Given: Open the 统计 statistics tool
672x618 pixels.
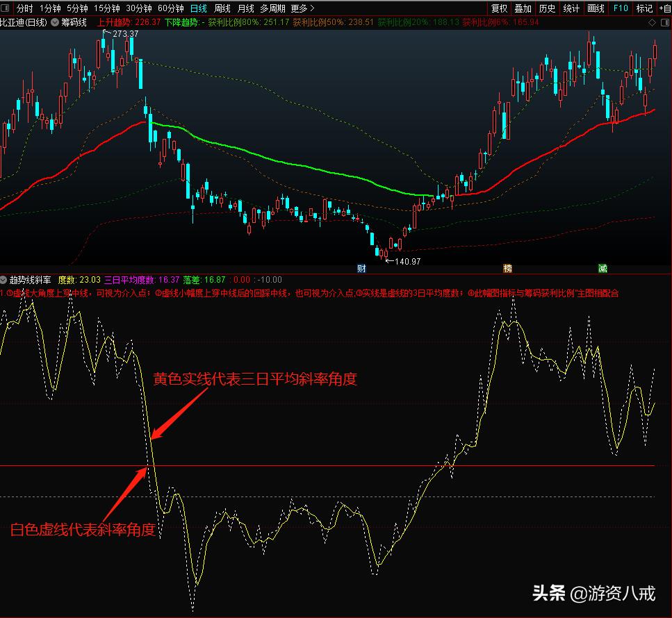Looking at the screenshot, I should point(571,8).
